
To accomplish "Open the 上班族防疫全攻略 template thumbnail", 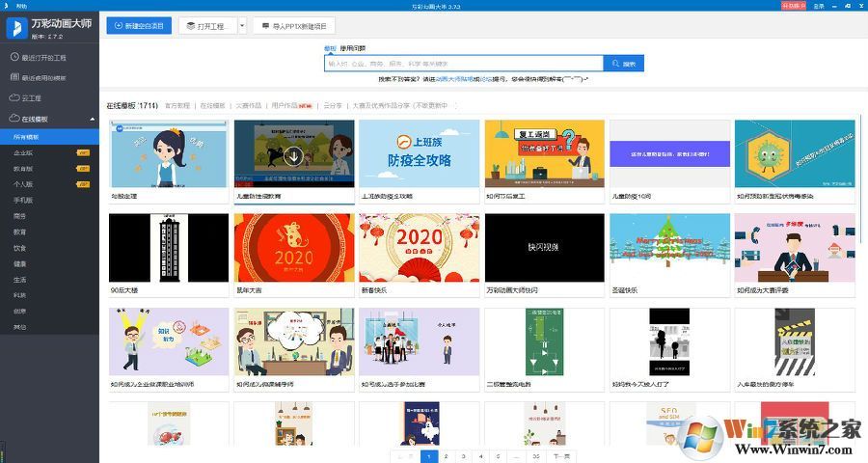I will point(419,153).
